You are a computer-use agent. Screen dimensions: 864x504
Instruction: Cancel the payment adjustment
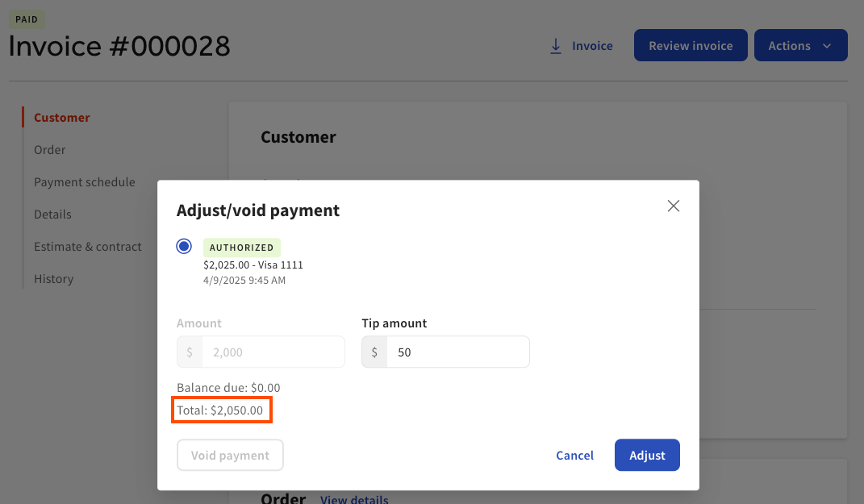click(574, 455)
